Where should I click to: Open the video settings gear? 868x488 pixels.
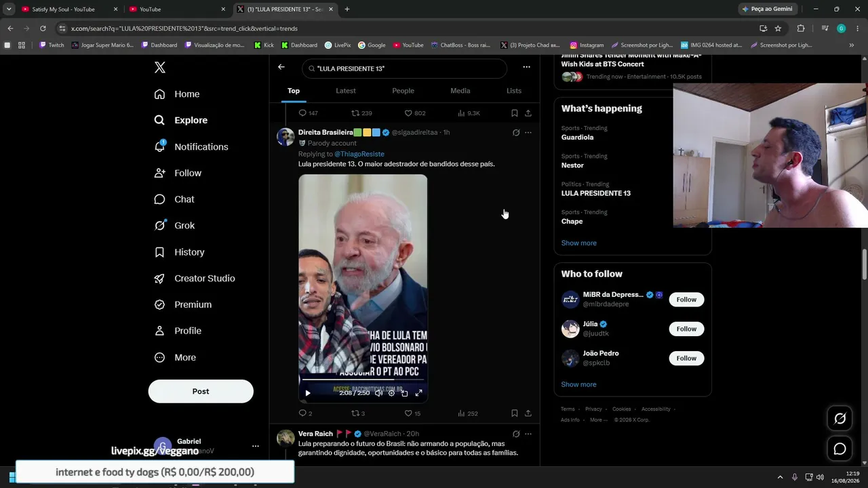pos(391,393)
